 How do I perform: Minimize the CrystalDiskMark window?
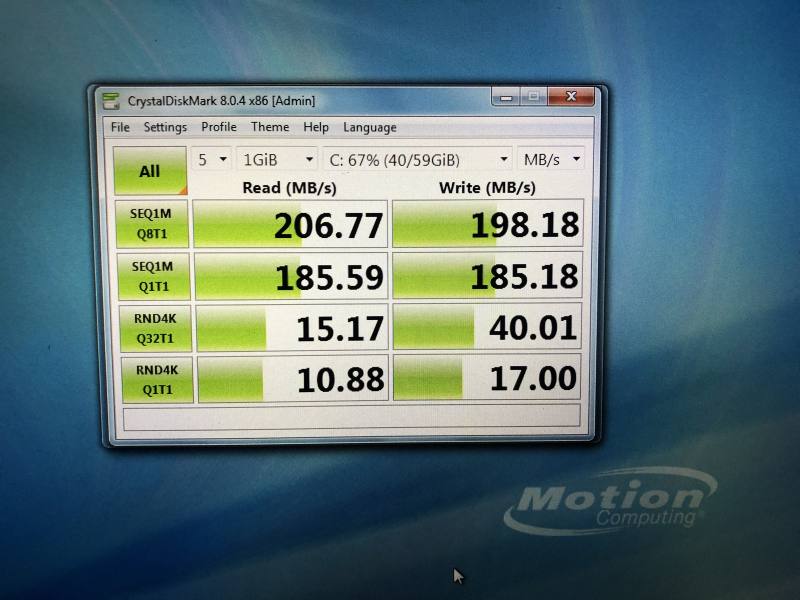pos(506,96)
